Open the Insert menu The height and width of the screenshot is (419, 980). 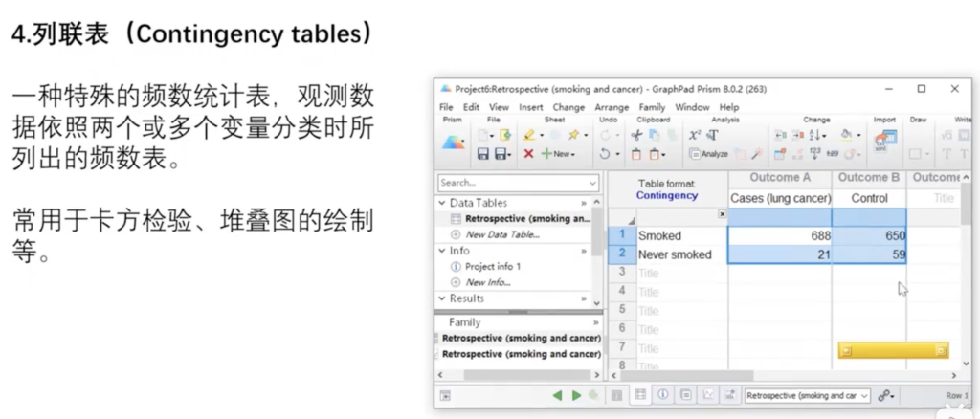click(531, 107)
